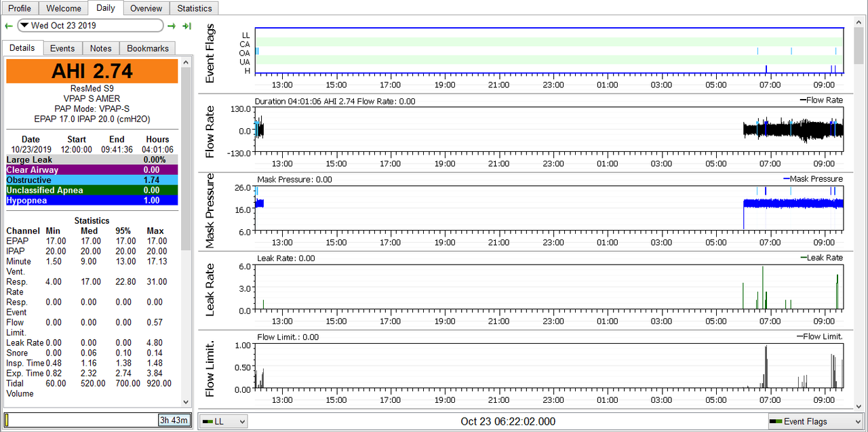The width and height of the screenshot is (868, 432).
Task: Click the Minute Vent. statistics row
Action: tap(92, 266)
